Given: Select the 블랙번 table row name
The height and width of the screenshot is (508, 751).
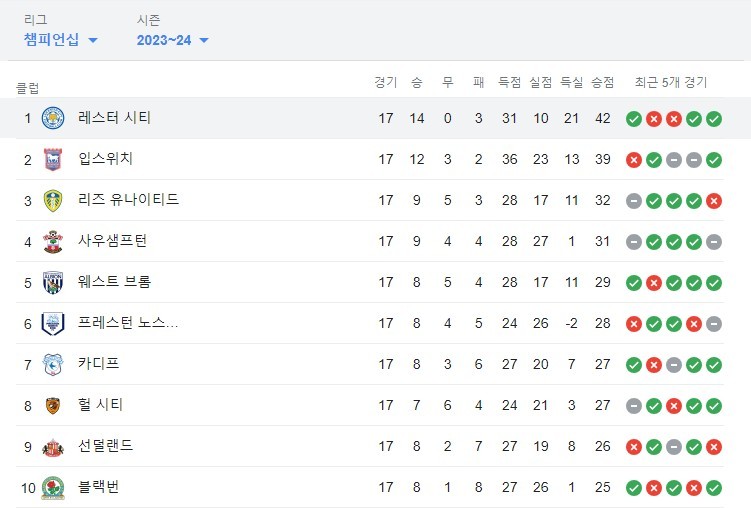Looking at the screenshot, I should (99, 487).
